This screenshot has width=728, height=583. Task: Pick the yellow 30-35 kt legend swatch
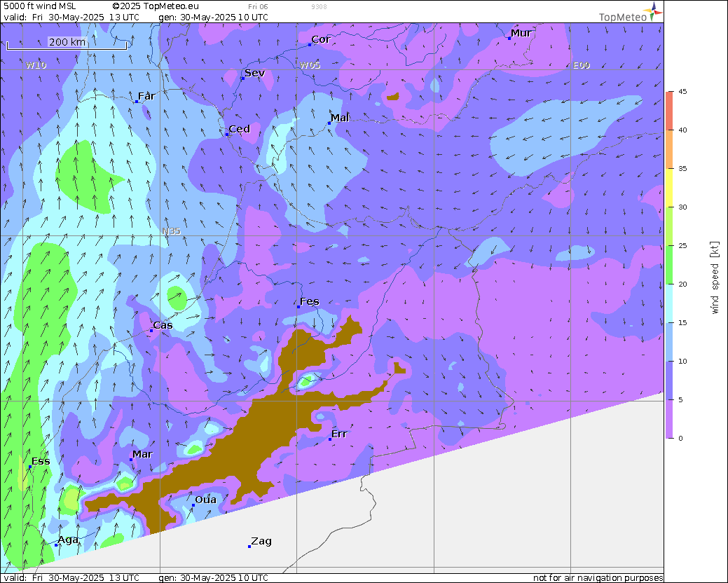point(669,188)
